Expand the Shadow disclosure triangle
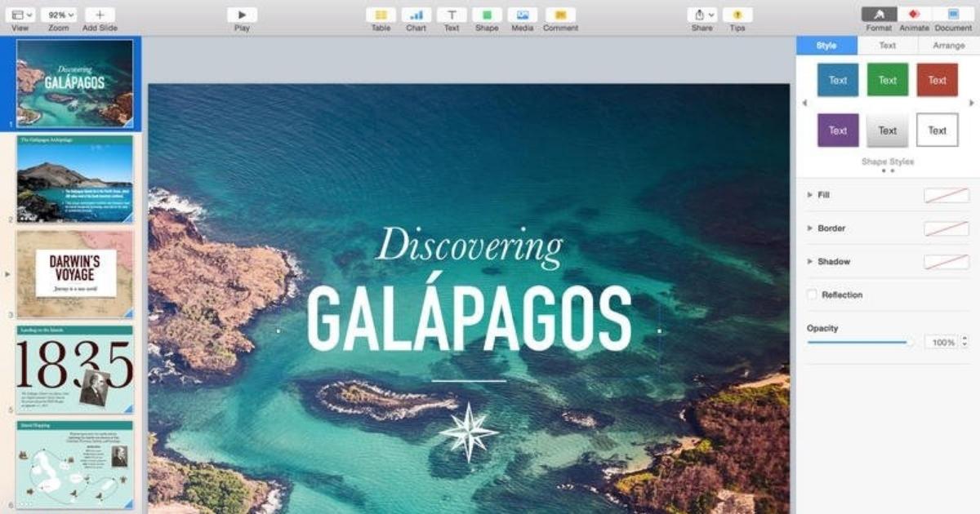 click(810, 262)
